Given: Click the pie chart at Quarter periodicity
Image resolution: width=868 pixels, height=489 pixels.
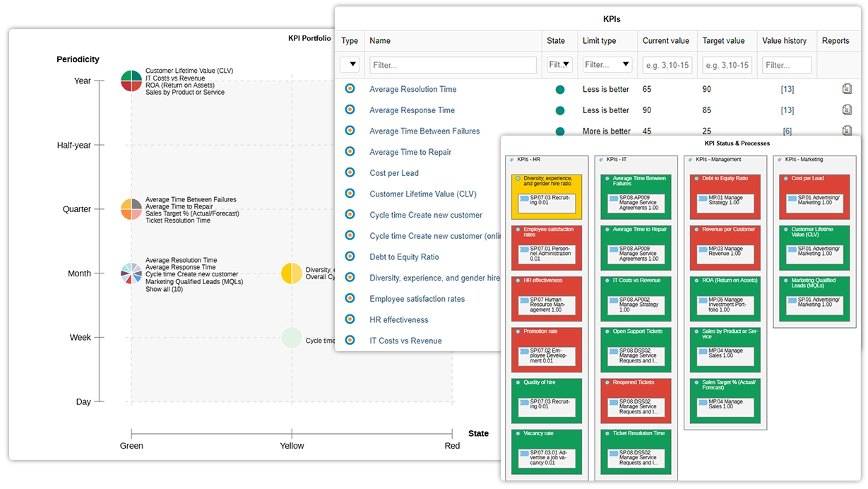Looking at the screenshot, I should (x=131, y=209).
